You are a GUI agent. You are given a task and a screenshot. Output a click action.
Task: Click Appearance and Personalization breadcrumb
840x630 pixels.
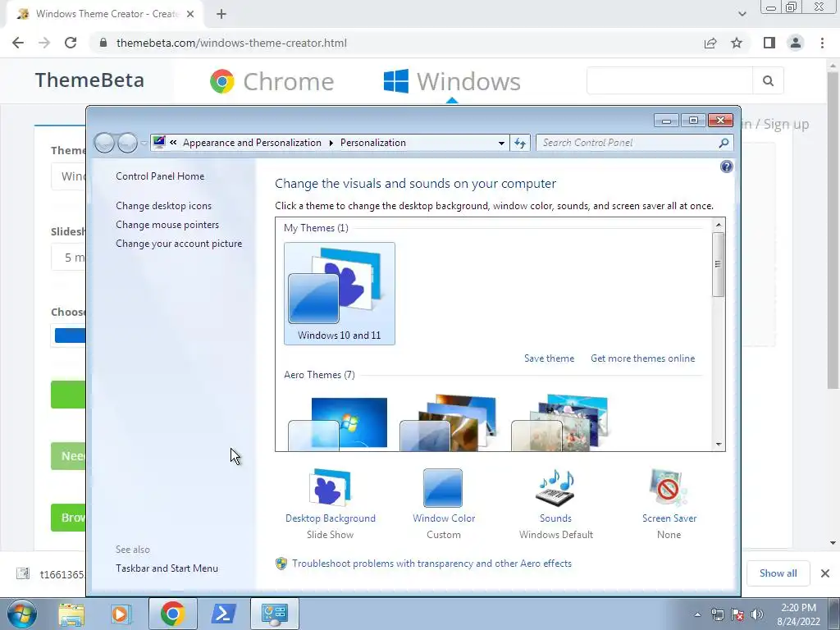(x=252, y=143)
